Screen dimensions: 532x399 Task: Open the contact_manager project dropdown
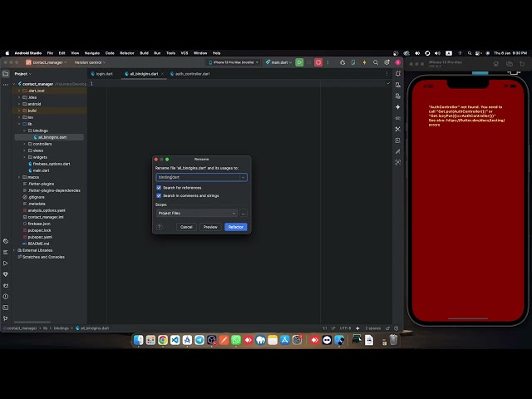coord(47,62)
